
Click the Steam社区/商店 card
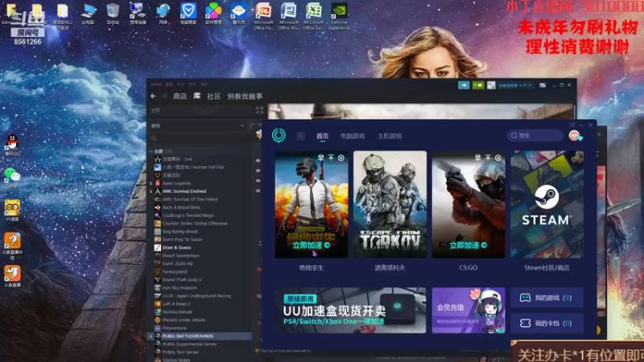point(547,204)
